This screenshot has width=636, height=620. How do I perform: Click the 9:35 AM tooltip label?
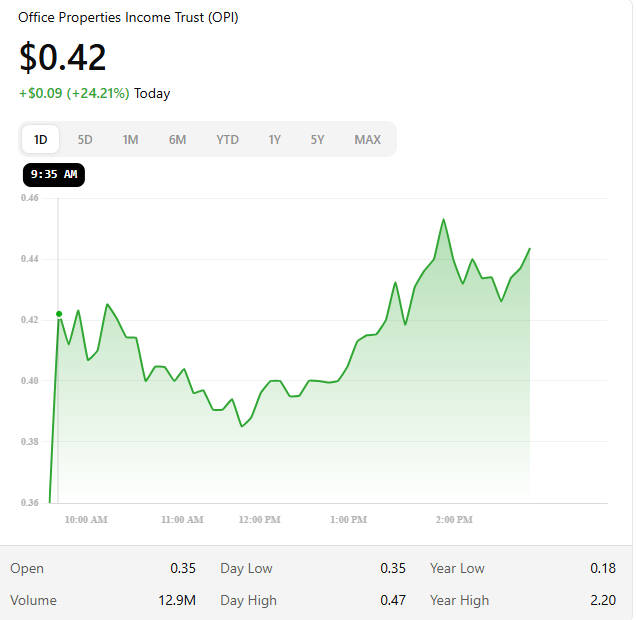click(54, 175)
